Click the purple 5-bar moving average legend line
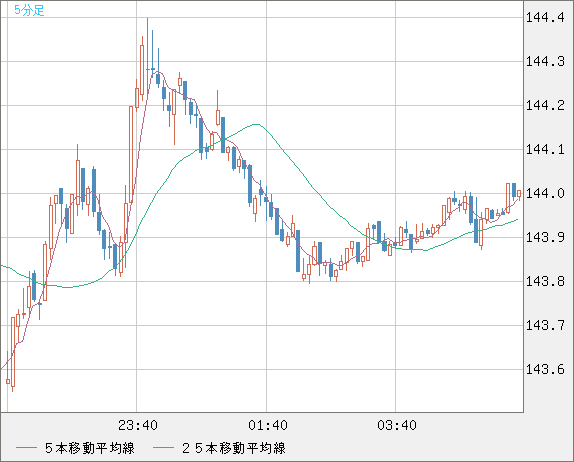Screen dimensions: 574x462 (x=26, y=448)
